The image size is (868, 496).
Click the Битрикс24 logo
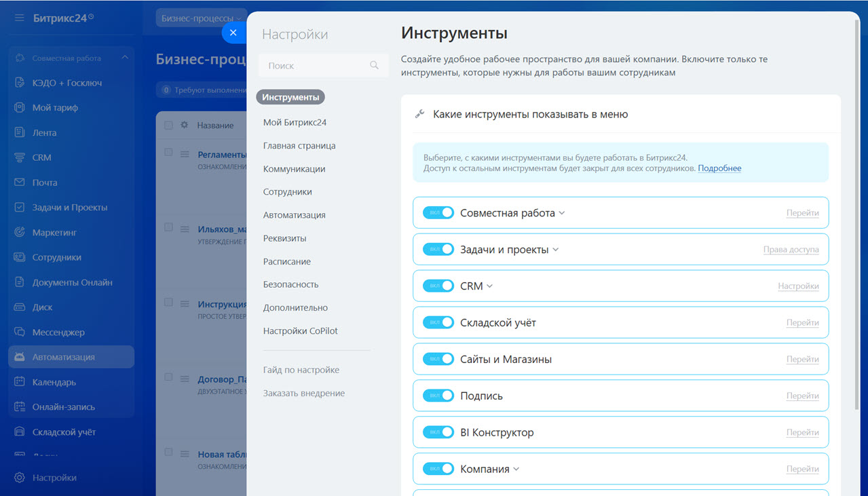pyautogui.click(x=64, y=18)
